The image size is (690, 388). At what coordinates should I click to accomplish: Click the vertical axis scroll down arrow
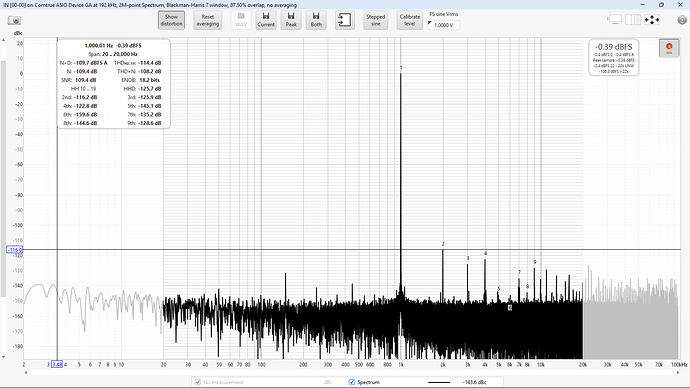pos(4,357)
